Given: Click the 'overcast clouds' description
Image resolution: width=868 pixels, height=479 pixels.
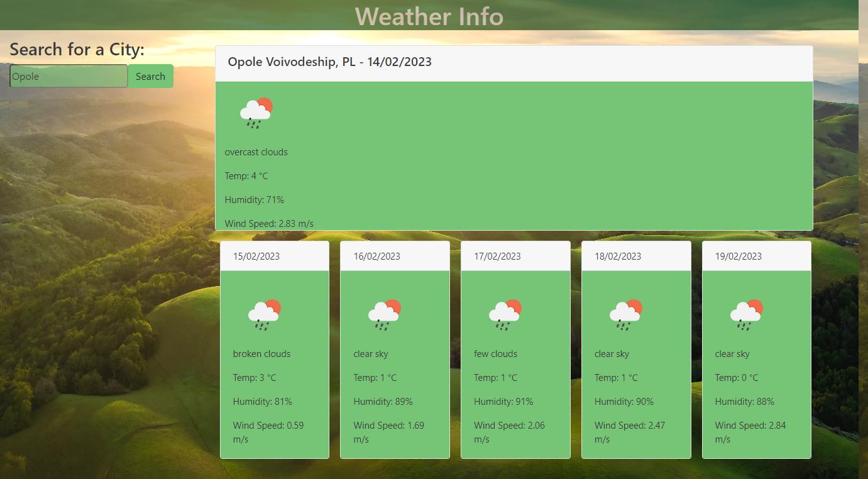Looking at the screenshot, I should [x=256, y=152].
